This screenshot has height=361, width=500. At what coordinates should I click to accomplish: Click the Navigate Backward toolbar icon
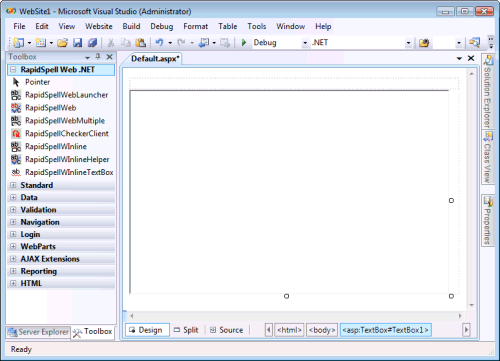coord(204,43)
